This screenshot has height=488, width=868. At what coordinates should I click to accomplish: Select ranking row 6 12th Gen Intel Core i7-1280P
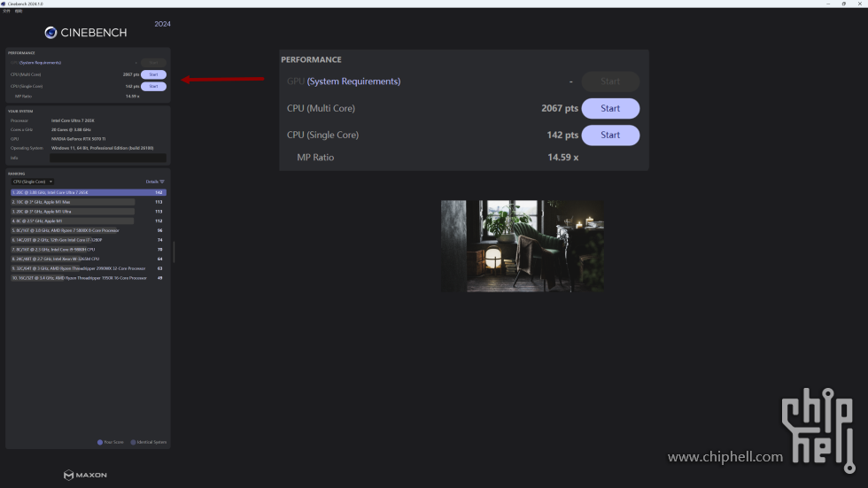tap(89, 240)
